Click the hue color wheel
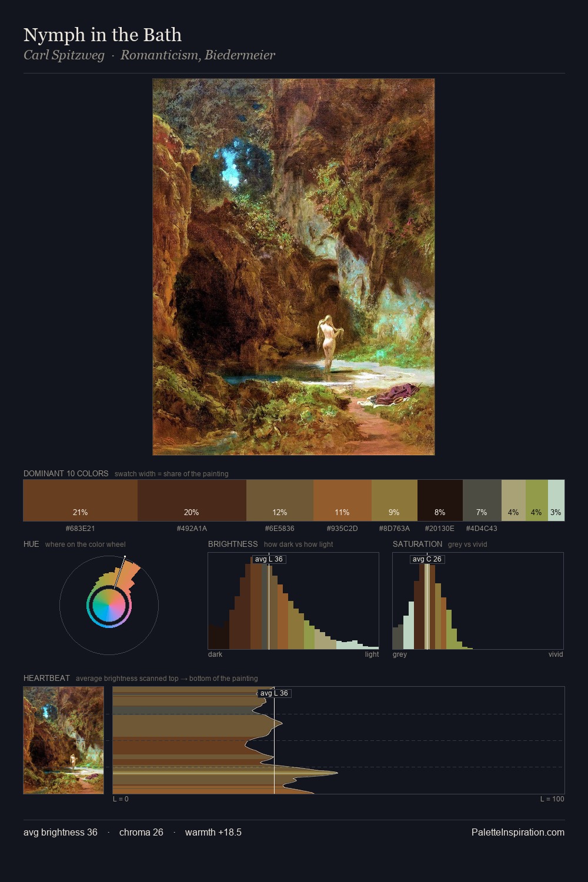 coord(109,605)
